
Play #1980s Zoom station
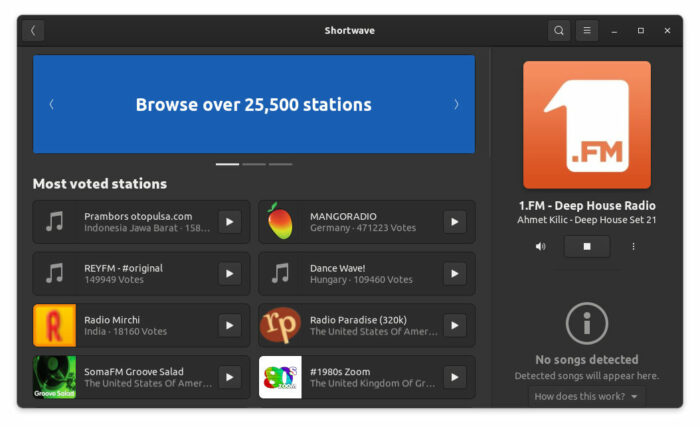(x=454, y=377)
